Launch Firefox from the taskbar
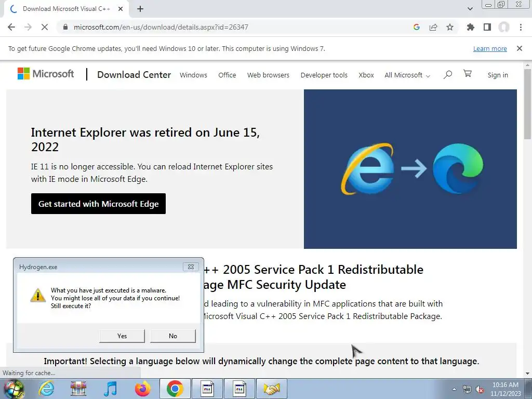 tap(142, 389)
